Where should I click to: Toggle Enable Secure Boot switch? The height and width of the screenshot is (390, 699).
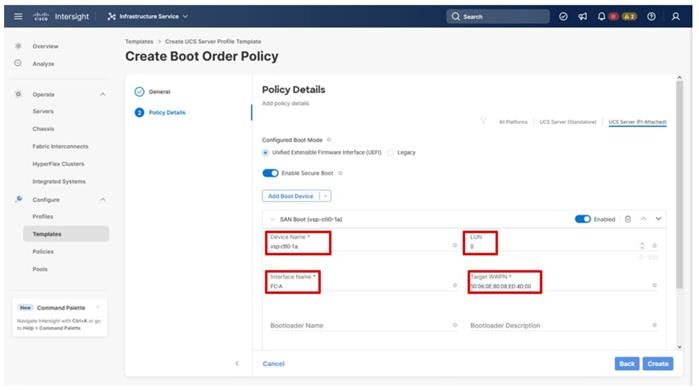pyautogui.click(x=270, y=173)
